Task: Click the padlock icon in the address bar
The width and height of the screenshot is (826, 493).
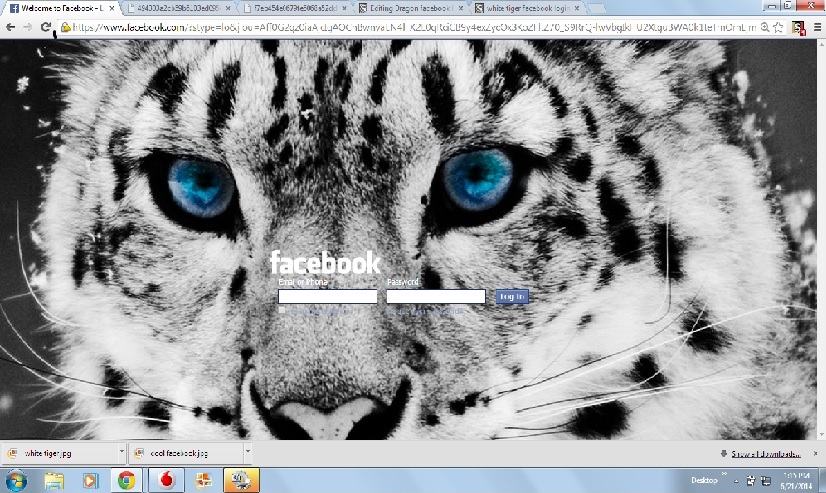Action: click(x=66, y=27)
